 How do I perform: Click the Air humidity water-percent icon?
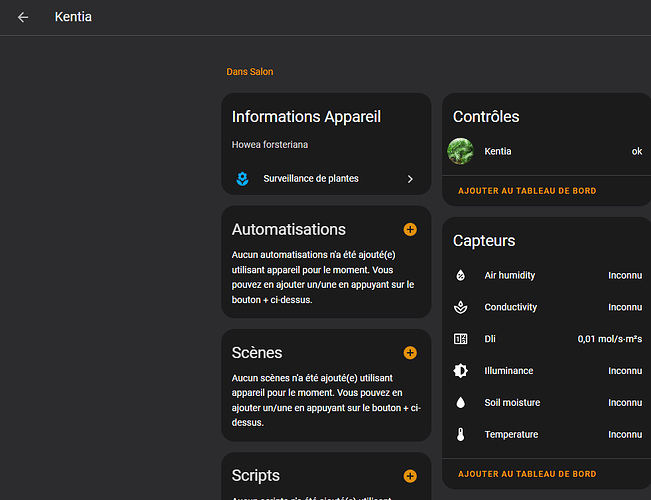coord(460,275)
